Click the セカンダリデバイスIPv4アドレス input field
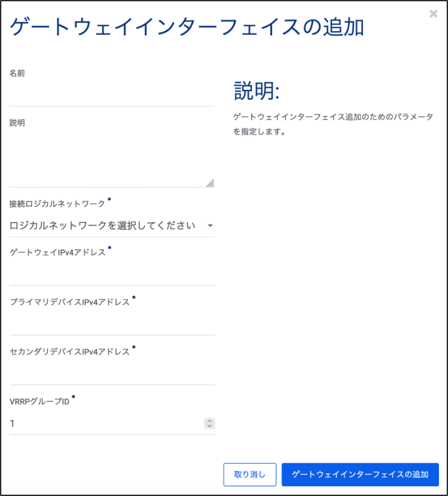The height and width of the screenshot is (496, 448). click(112, 373)
